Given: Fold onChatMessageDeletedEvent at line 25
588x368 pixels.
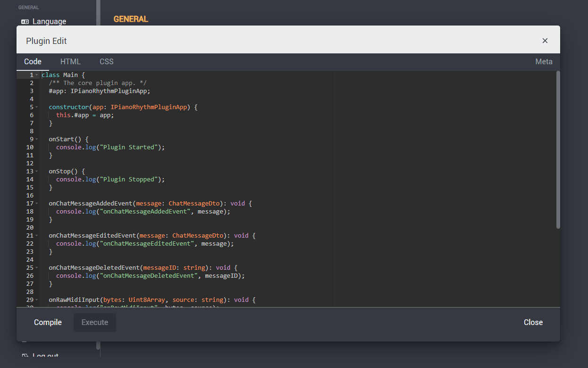Looking at the screenshot, I should (x=37, y=268).
